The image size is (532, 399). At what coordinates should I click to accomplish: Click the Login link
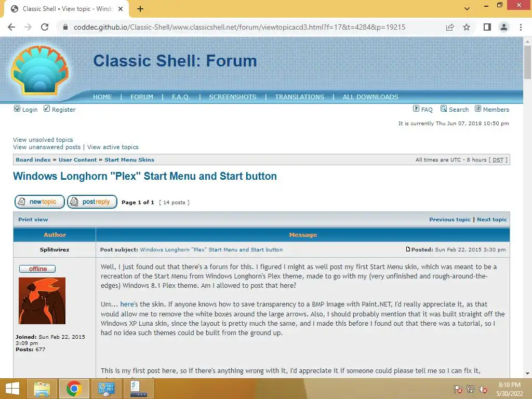[x=30, y=110]
